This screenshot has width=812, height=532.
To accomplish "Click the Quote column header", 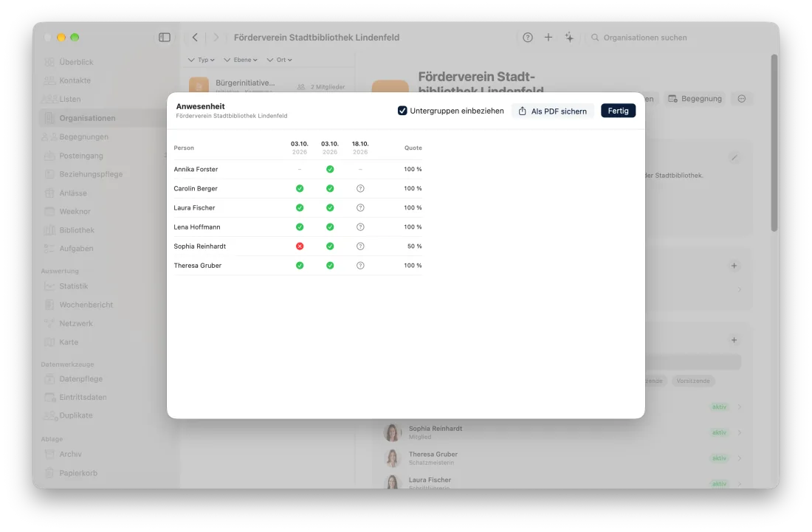I will point(413,148).
